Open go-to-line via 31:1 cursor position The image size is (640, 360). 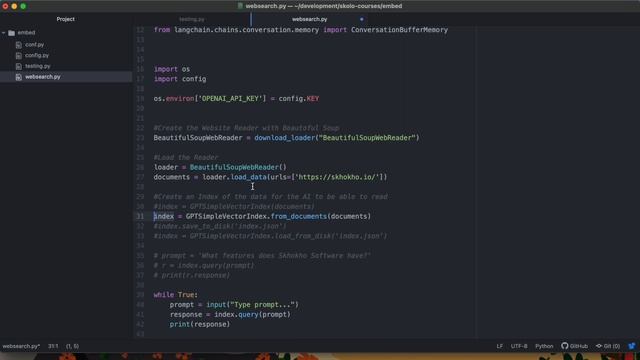click(x=53, y=346)
